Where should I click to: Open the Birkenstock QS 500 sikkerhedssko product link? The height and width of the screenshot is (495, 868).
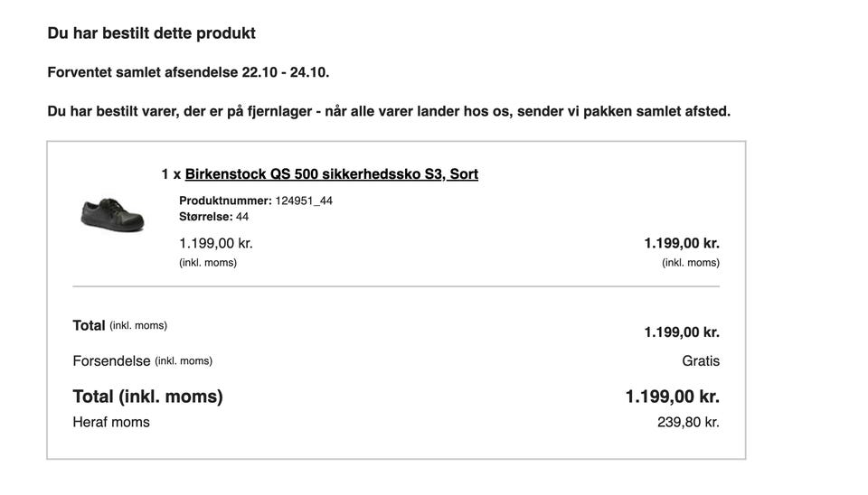[331, 173]
